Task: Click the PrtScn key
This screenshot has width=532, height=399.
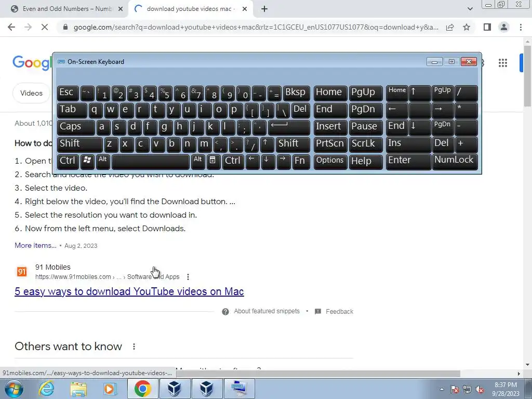Action: tap(330, 144)
